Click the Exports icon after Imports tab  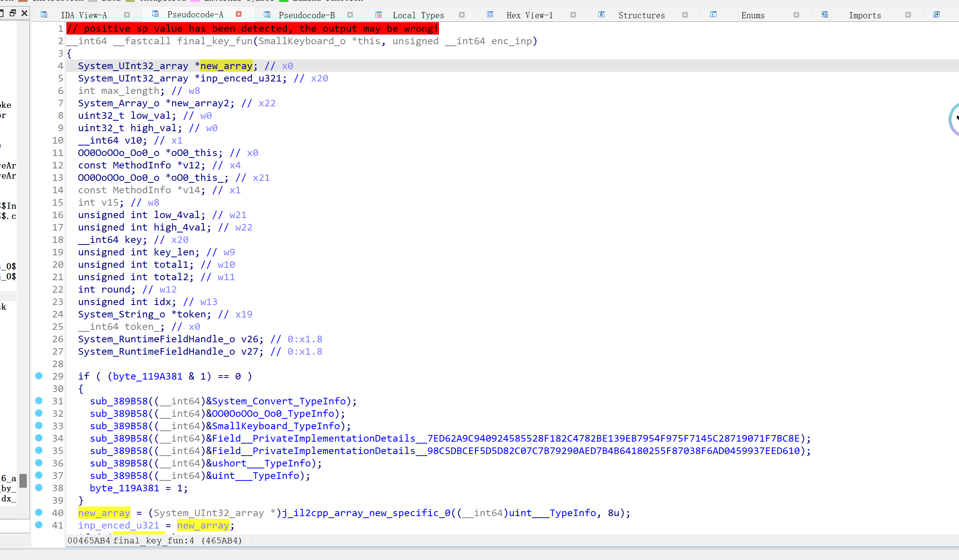936,15
